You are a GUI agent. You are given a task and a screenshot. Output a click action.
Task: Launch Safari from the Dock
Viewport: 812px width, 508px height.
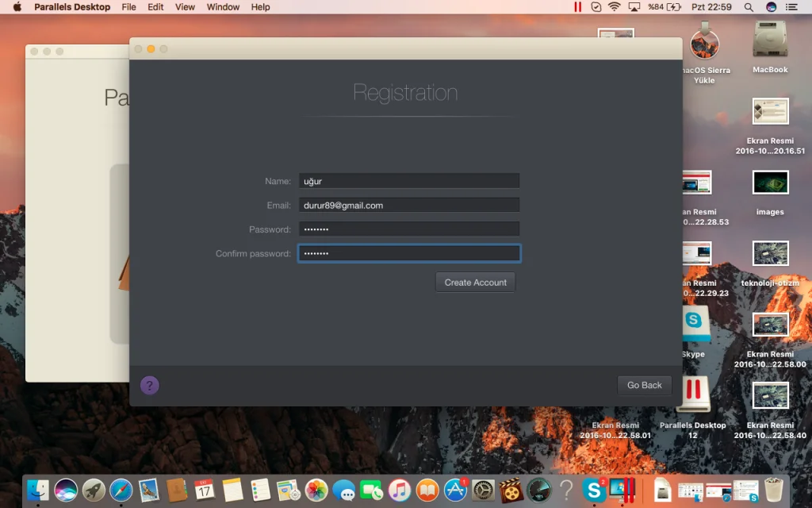point(121,490)
